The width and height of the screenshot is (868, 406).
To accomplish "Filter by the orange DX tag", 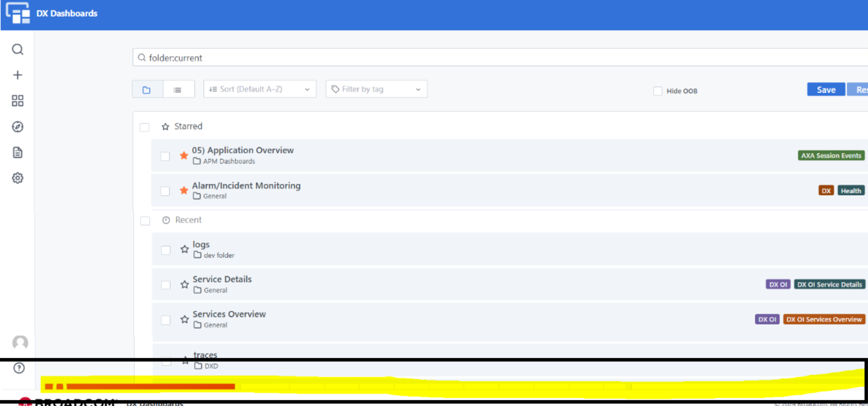I will click(826, 190).
